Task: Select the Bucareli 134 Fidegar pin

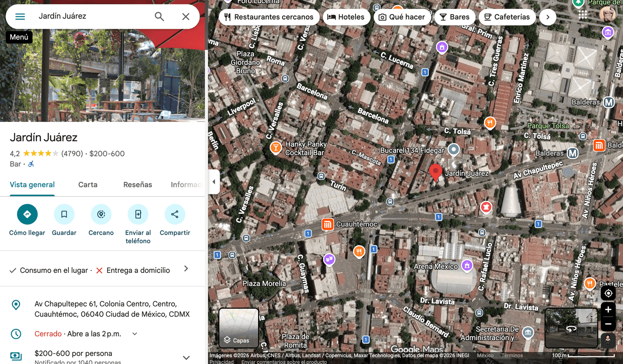Action: click(x=454, y=149)
